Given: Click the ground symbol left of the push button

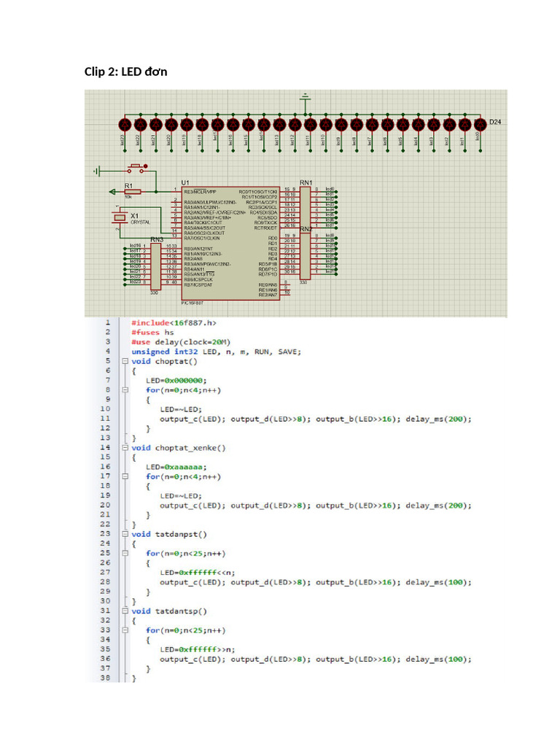Looking at the screenshot, I should 98,171.
